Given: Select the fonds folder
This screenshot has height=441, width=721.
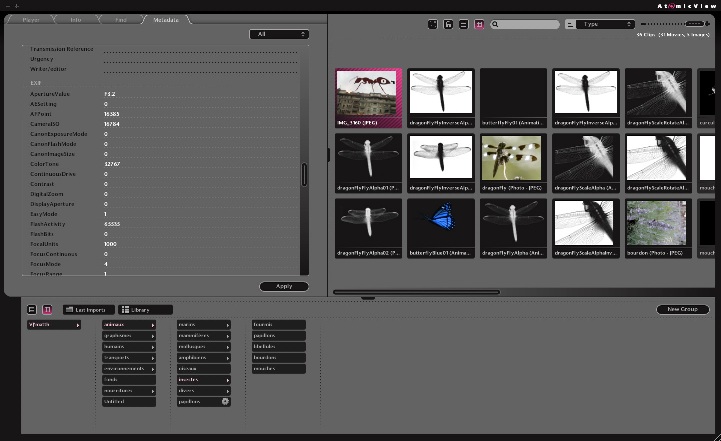Looking at the screenshot, I should 129,380.
